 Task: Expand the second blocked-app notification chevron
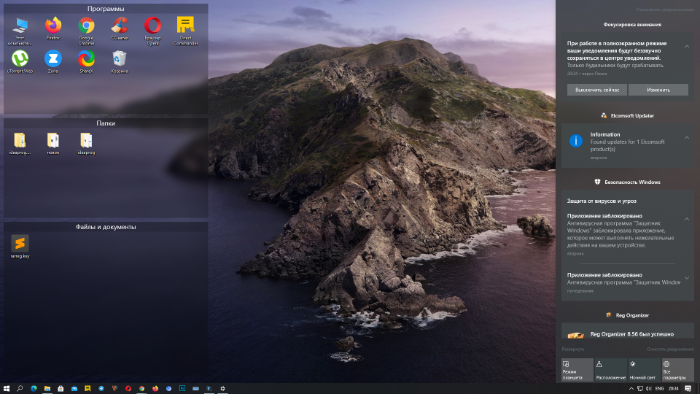(x=687, y=278)
